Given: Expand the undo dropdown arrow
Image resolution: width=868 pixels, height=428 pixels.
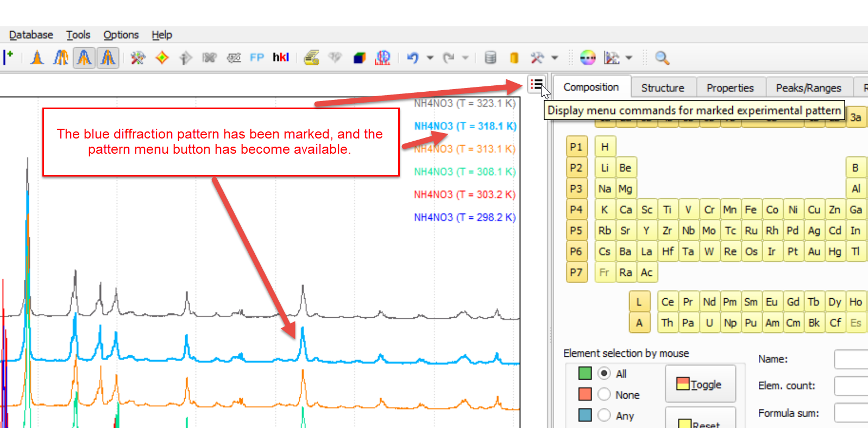Looking at the screenshot, I should [x=430, y=58].
